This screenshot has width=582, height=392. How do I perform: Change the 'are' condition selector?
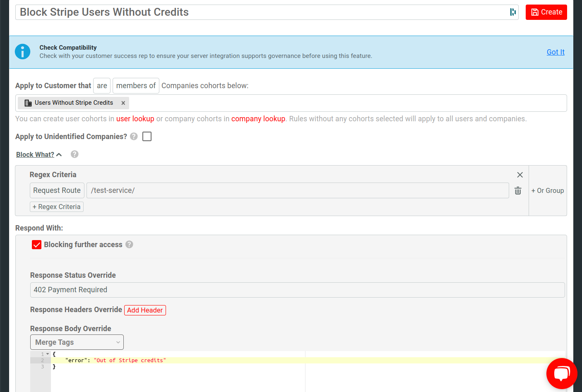click(x=102, y=86)
